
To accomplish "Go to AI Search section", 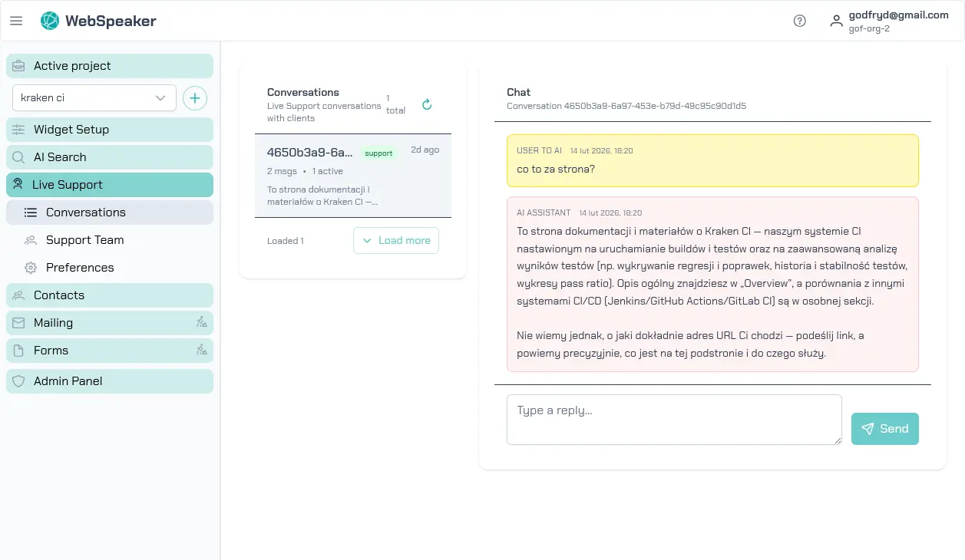I will click(110, 157).
